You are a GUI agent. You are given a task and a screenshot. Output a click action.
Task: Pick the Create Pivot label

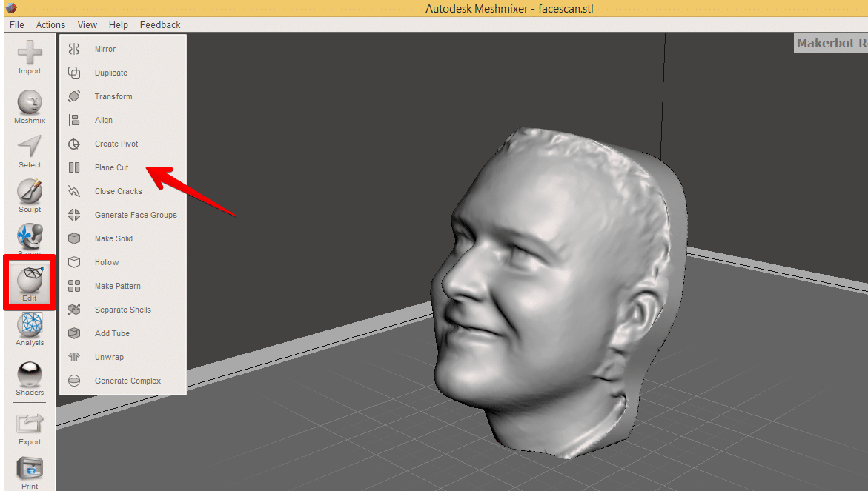[x=116, y=144]
